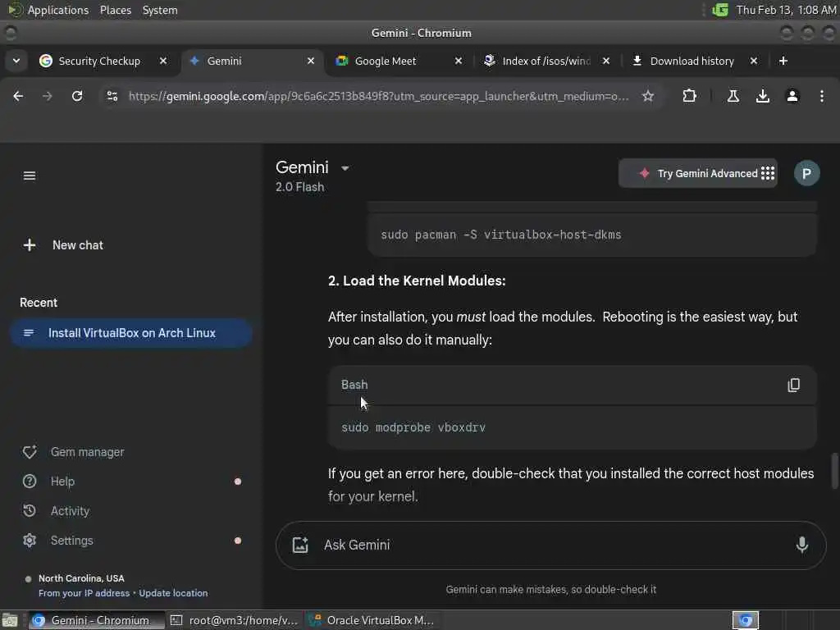Open the tab search dropdown chevron
Screen dimensions: 840x630
[x=16, y=61]
